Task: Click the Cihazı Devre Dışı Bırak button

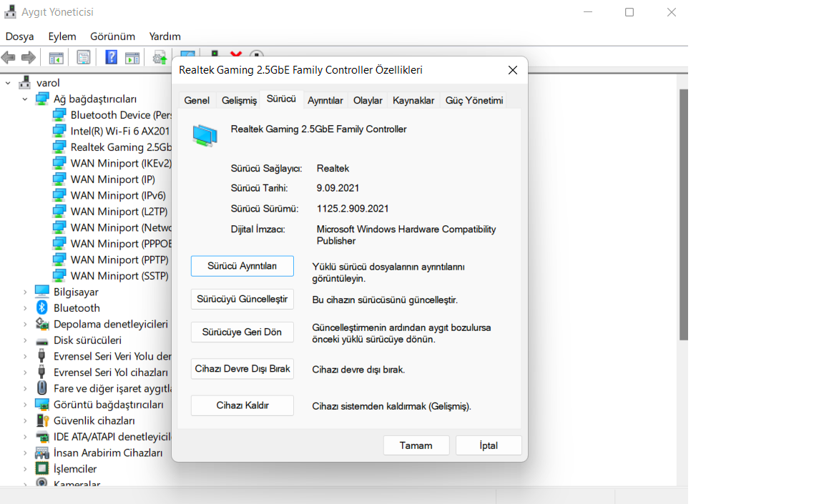Action: coord(242,369)
